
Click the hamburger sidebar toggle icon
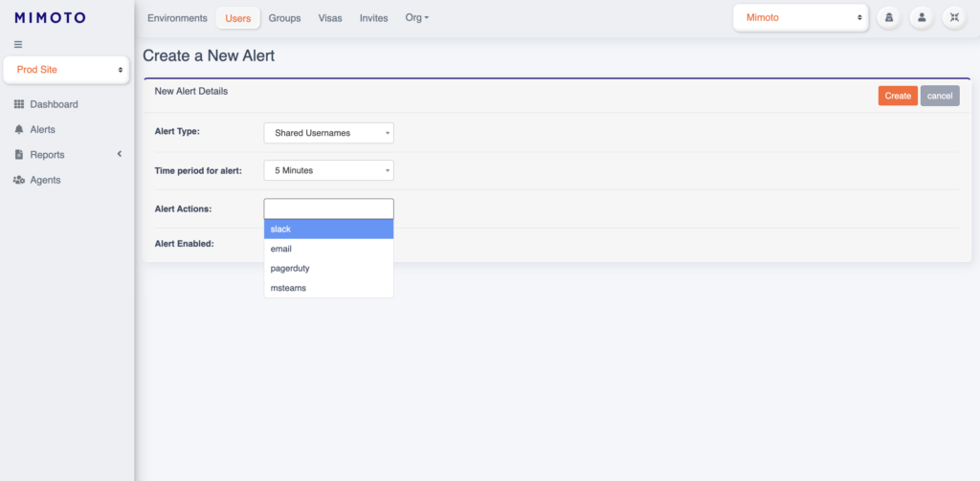(x=18, y=45)
